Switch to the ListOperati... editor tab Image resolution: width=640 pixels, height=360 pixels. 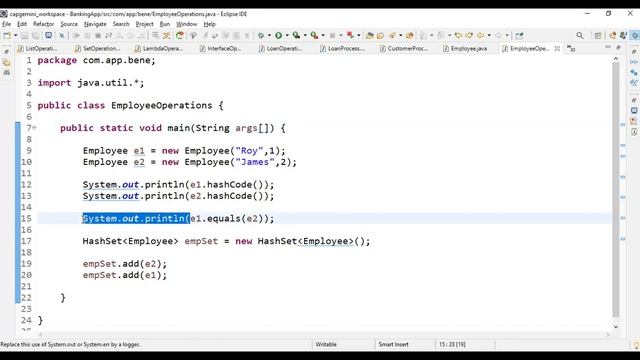pos(37,49)
